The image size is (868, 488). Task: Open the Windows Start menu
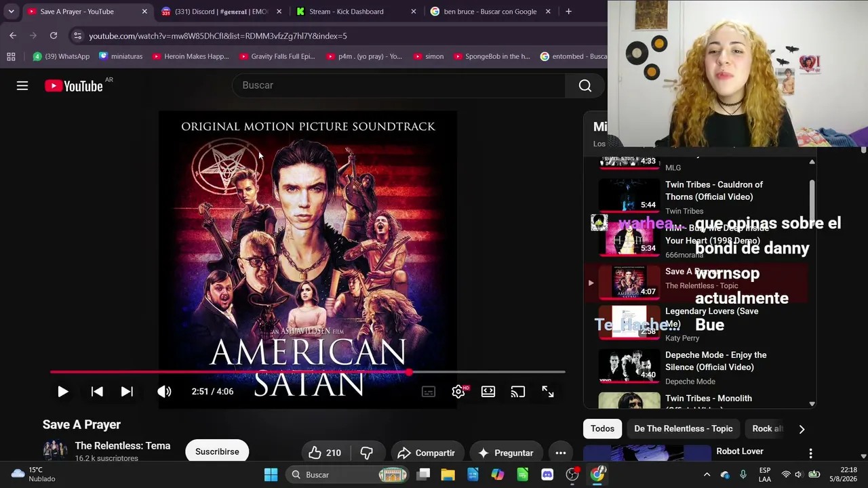click(x=271, y=474)
